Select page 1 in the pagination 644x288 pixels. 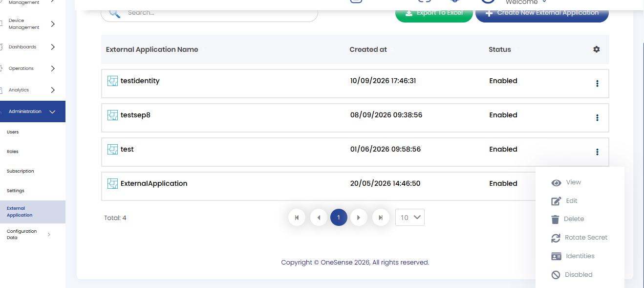pos(339,218)
